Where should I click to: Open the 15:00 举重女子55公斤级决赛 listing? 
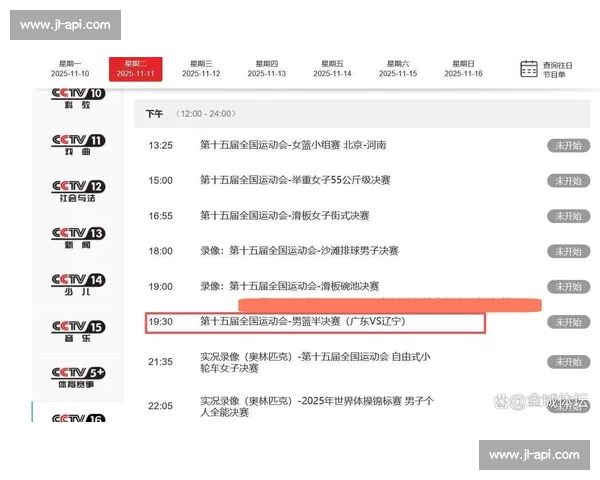pos(295,180)
